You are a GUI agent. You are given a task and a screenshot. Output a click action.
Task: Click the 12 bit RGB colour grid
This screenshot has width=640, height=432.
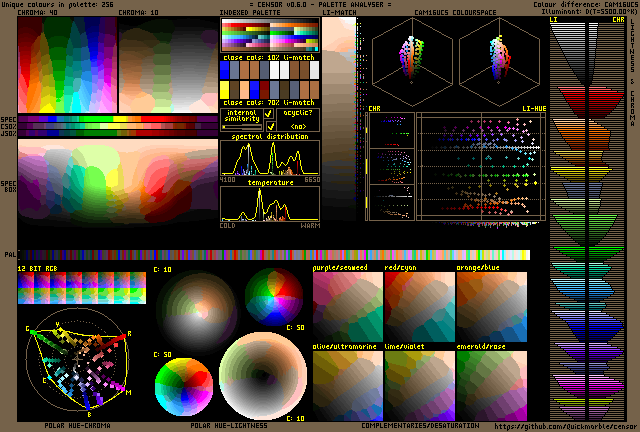tap(82, 289)
